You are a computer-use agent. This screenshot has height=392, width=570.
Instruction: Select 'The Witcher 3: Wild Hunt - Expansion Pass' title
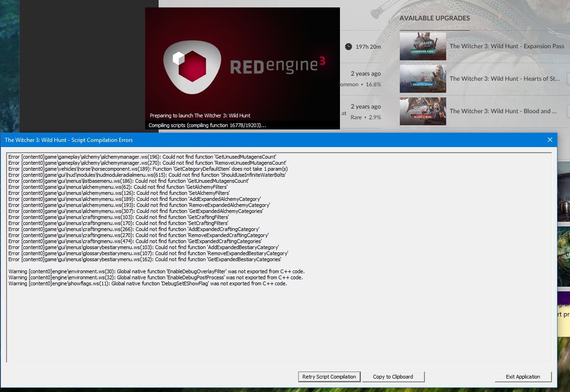[507, 46]
